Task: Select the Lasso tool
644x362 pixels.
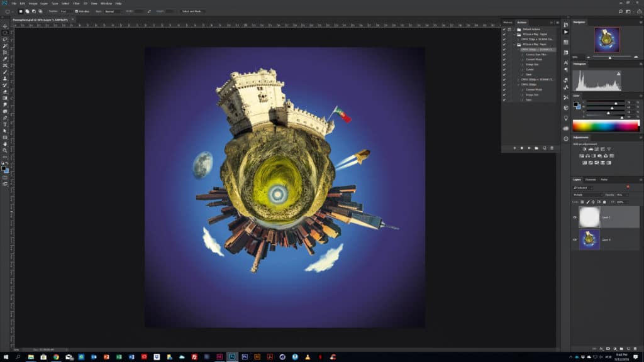Action: [5, 39]
